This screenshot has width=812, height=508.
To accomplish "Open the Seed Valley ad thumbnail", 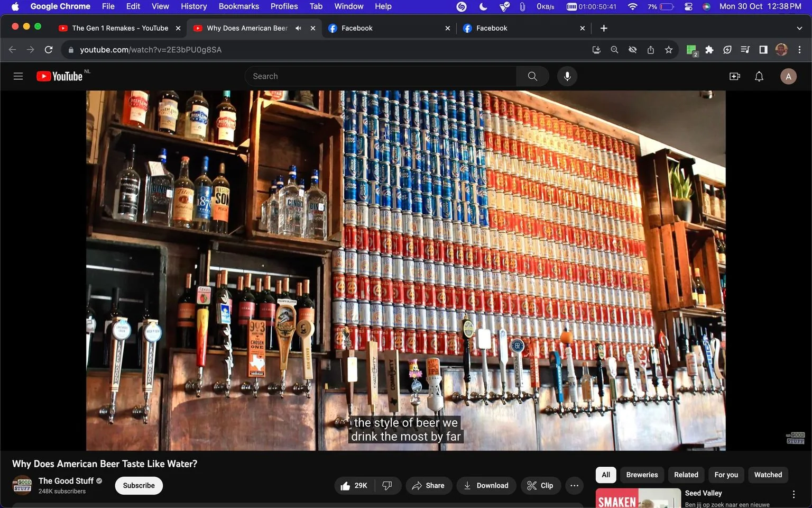I will point(638,498).
